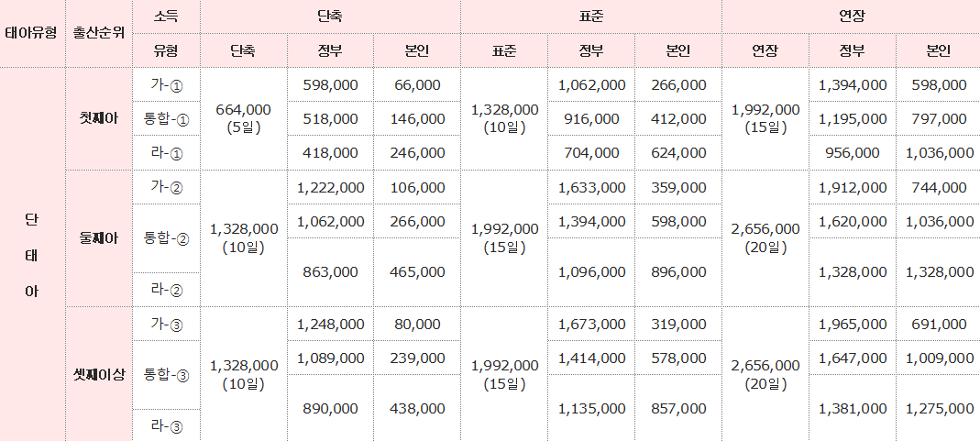Click the top-level 연장 group header

tap(852, 17)
